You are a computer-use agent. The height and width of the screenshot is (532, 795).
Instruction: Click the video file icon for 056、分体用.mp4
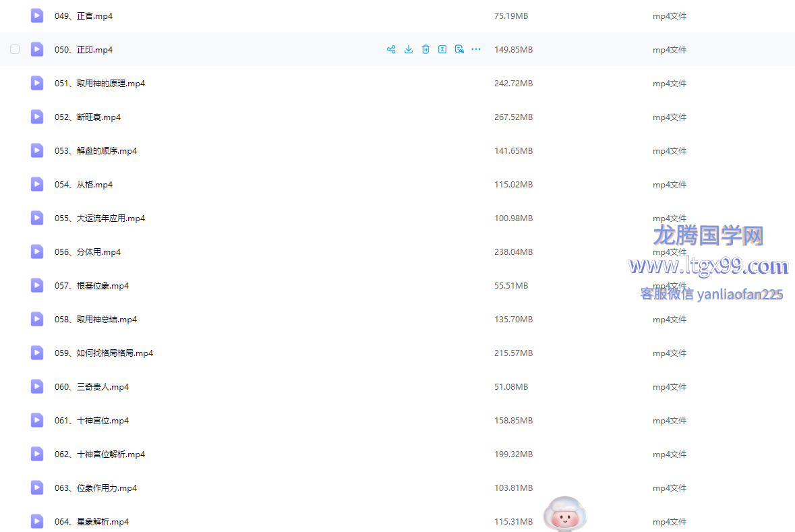37,252
